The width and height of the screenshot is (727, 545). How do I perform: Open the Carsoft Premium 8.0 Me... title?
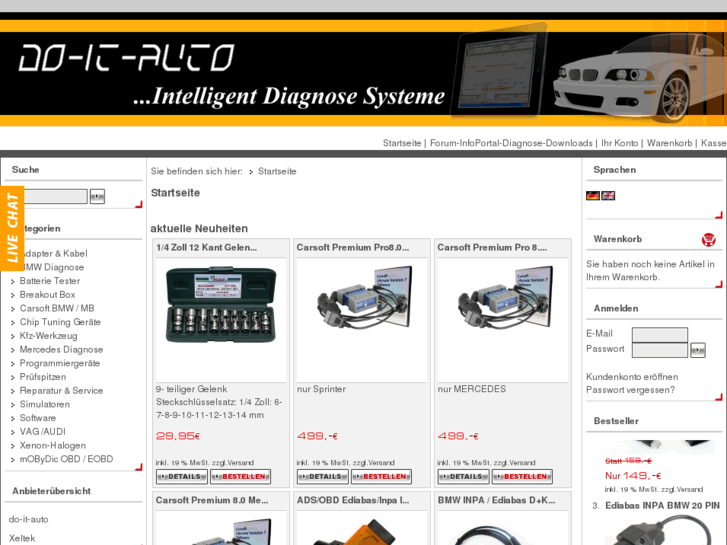tap(212, 500)
